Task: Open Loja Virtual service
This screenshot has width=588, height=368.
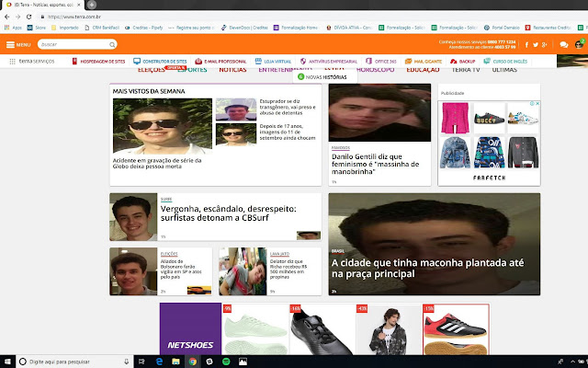Action: pyautogui.click(x=273, y=62)
